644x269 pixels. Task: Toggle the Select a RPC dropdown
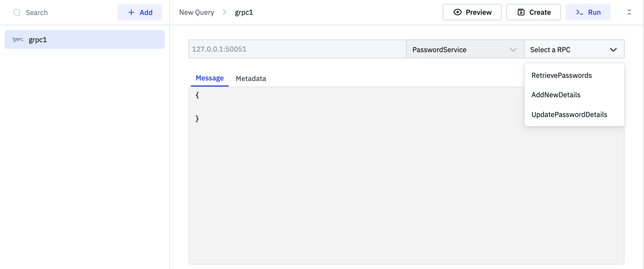point(613,49)
